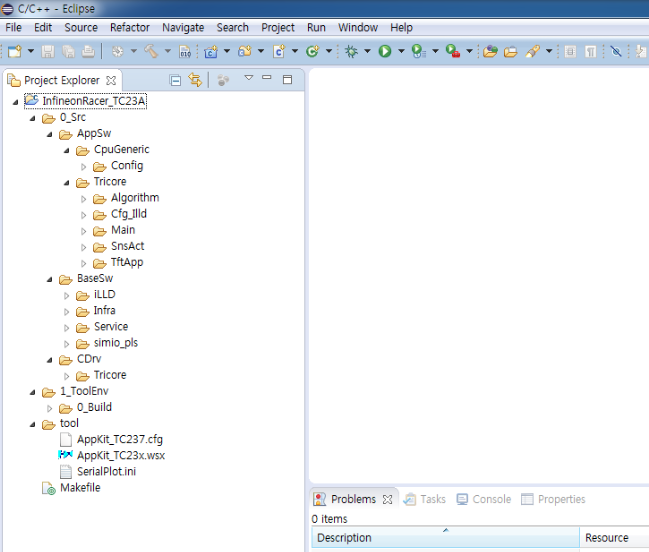Screen dimensions: 649x552
Task: Click the Profile run icon
Action: pos(418,51)
